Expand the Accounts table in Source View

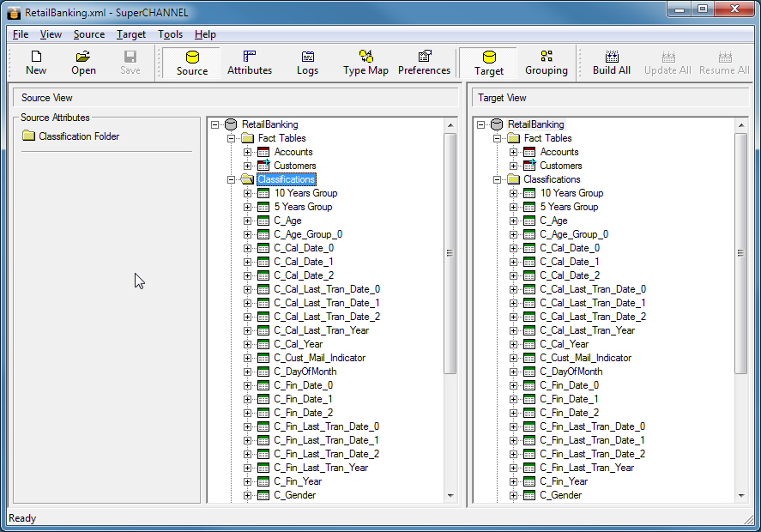tap(248, 152)
